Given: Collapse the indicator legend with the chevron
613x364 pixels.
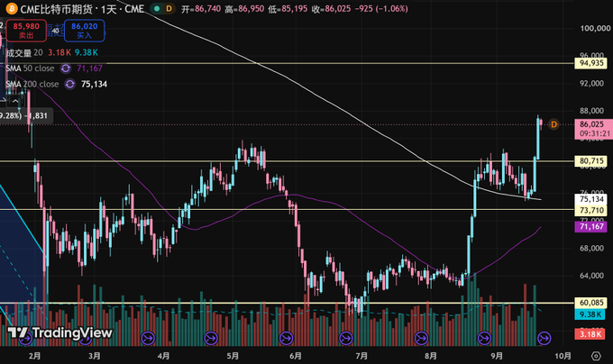Looking at the screenshot, I should click(15, 102).
